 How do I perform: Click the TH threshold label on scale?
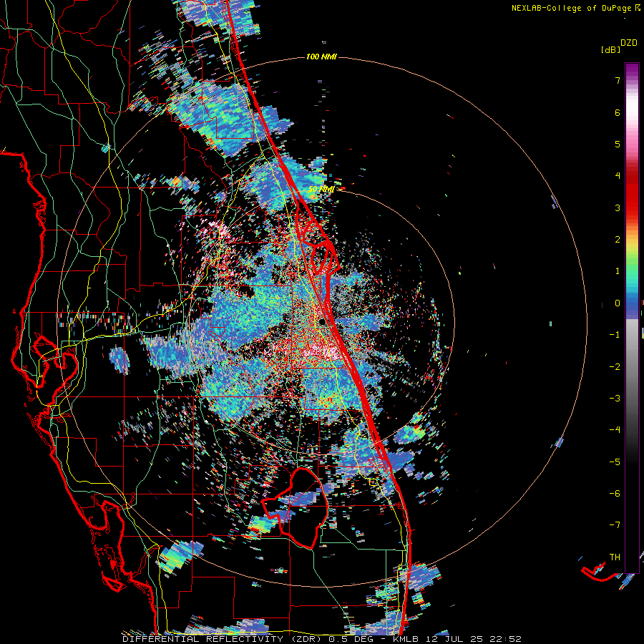615,557
